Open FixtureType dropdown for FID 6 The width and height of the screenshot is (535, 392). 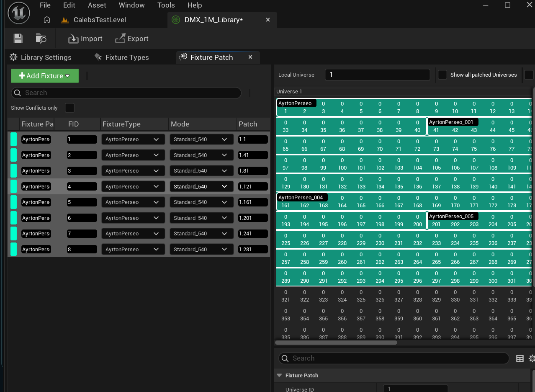pyautogui.click(x=133, y=218)
